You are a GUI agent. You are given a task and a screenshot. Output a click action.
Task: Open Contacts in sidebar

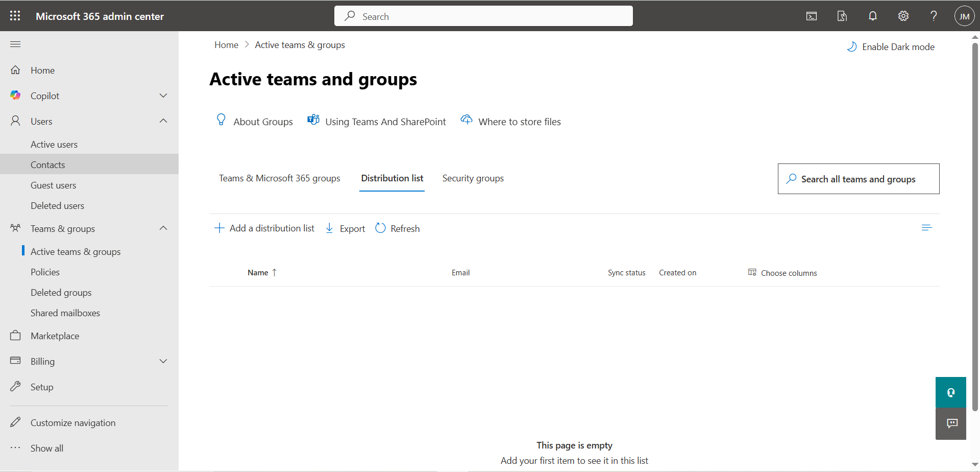click(x=89, y=164)
